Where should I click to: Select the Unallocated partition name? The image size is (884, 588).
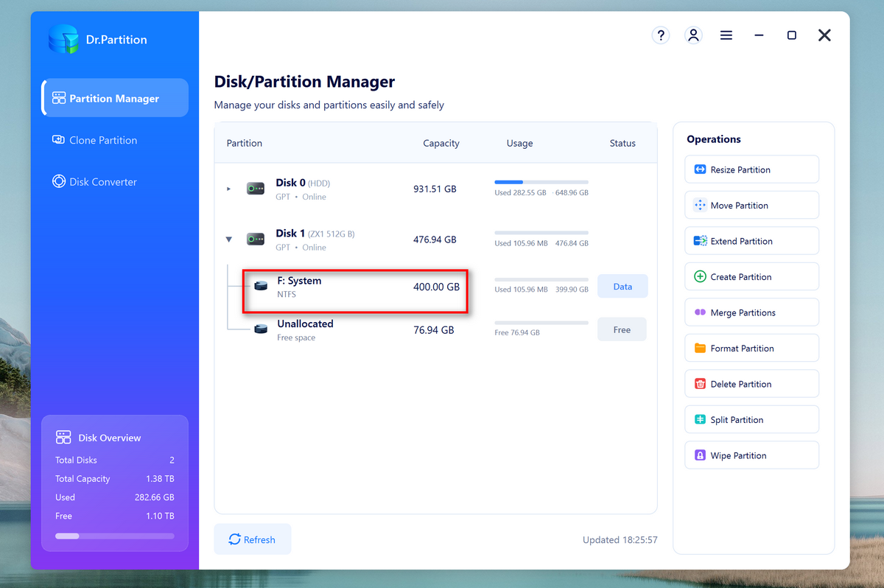(x=305, y=323)
